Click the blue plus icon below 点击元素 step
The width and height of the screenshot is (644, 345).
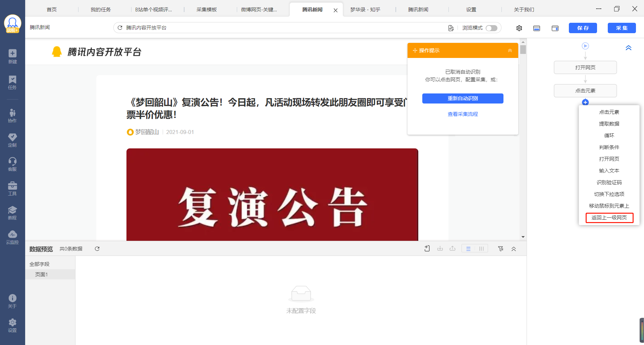585,102
